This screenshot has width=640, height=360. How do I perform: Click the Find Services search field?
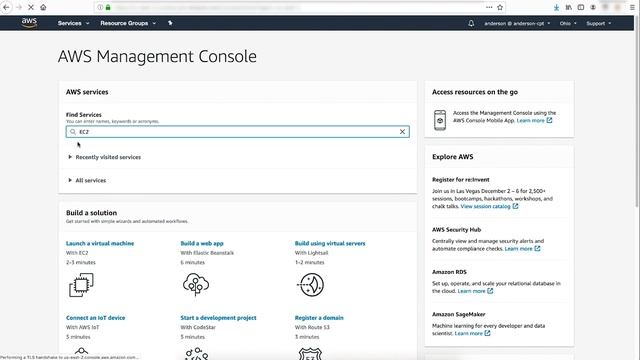(x=238, y=132)
